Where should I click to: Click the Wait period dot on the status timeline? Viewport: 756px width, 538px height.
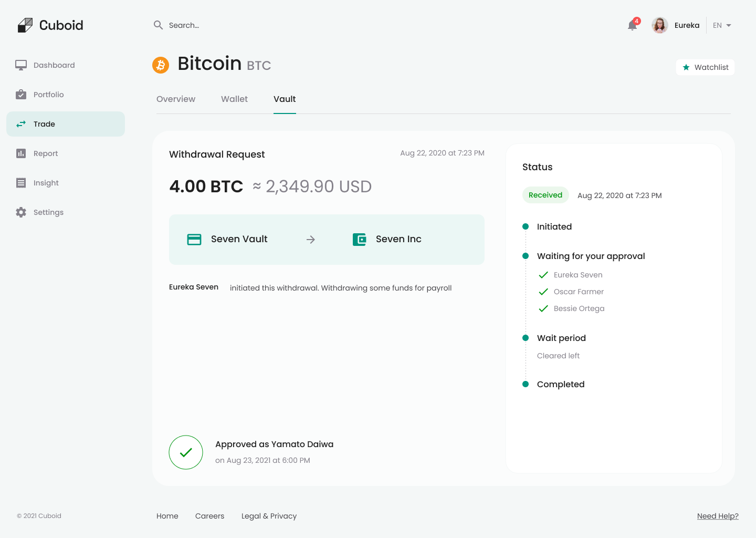click(x=526, y=338)
